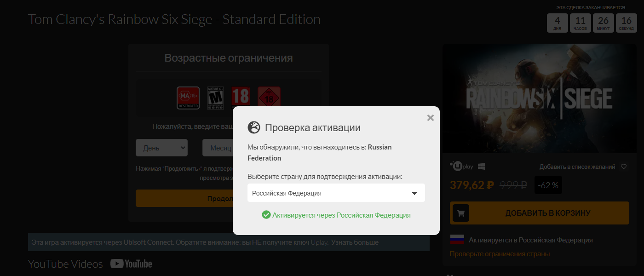Image resolution: width=644 pixels, height=276 pixels.
Task: Click the green activation checkmark icon
Action: [266, 215]
